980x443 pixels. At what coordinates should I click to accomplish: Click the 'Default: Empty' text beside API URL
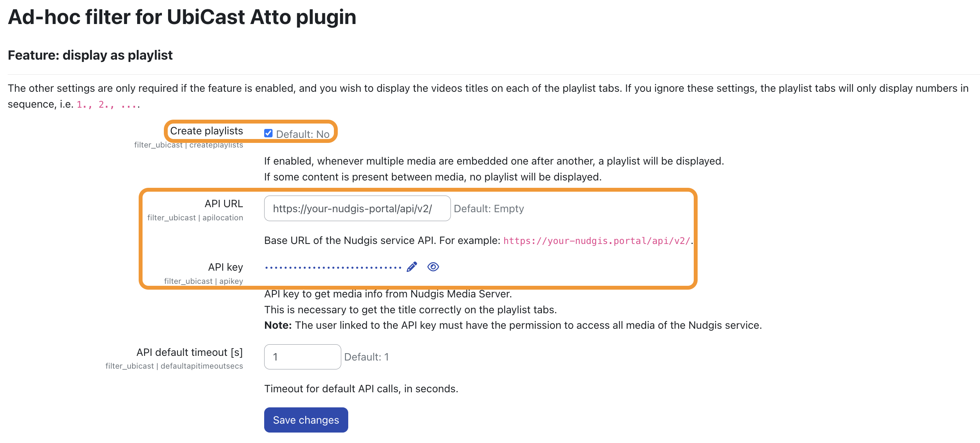tap(489, 209)
